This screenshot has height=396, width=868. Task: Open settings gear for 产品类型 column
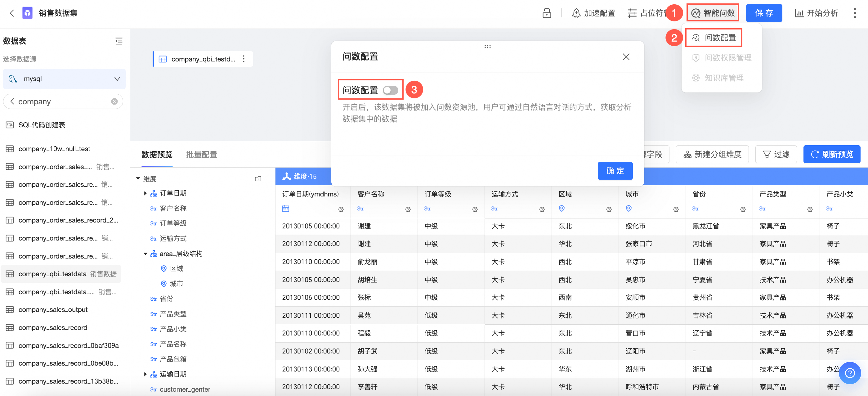click(810, 209)
